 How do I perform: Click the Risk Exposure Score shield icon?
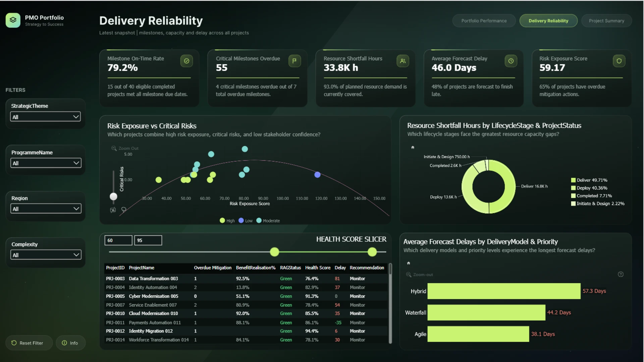pyautogui.click(x=619, y=61)
